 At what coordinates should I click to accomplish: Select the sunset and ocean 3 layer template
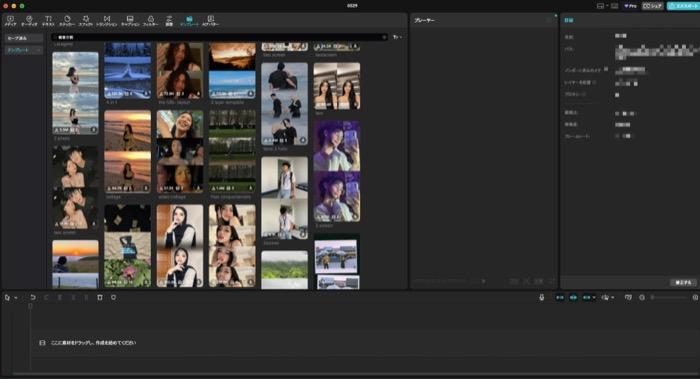point(232,71)
